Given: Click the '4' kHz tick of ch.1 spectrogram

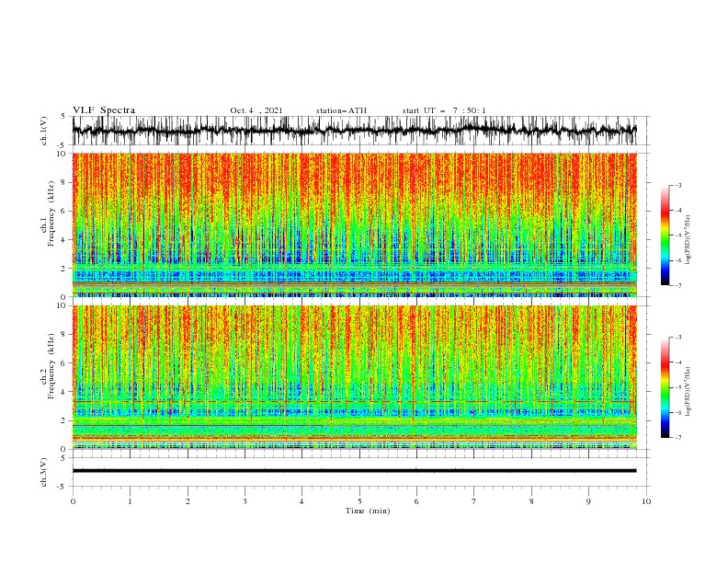Looking at the screenshot, I should pos(65,240).
